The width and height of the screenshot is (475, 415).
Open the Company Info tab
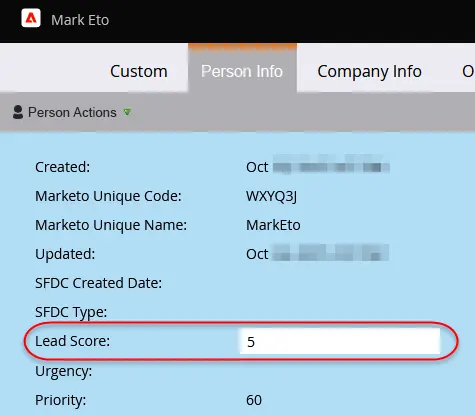369,71
